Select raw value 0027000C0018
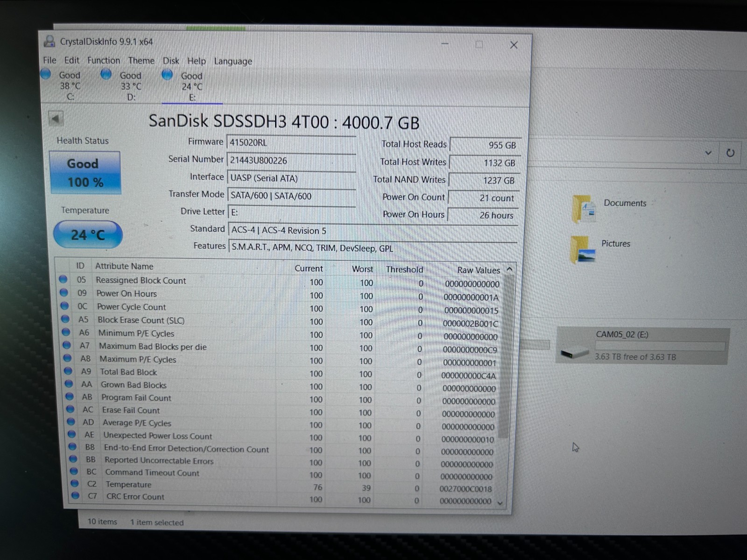The height and width of the screenshot is (560, 747). tap(465, 489)
